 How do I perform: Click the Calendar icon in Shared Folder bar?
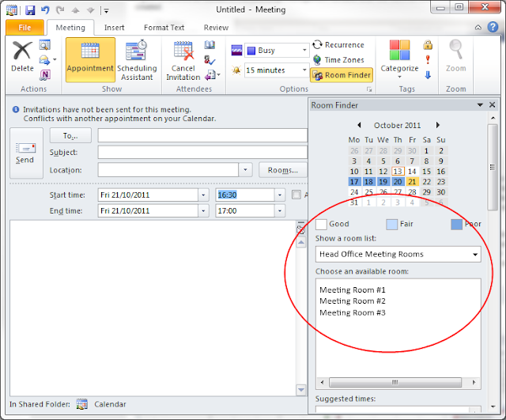(x=82, y=404)
